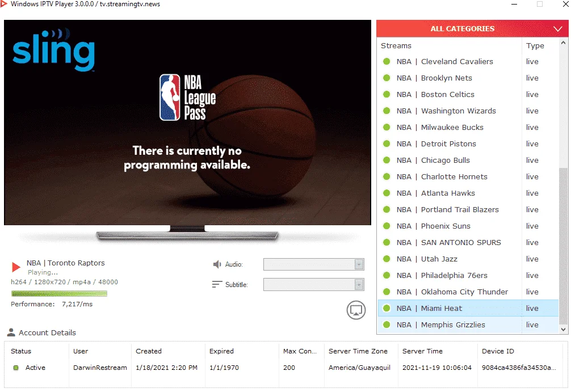The height and width of the screenshot is (392, 571).
Task: Click the NBA | Toronto Raptors now-playing title
Action: (65, 263)
